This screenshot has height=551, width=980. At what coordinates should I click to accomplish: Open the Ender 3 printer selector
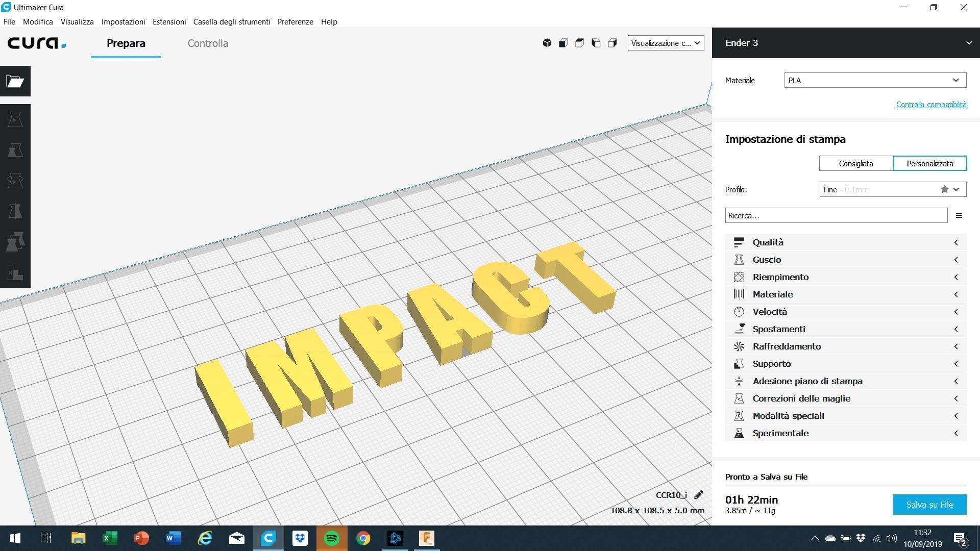coord(846,43)
